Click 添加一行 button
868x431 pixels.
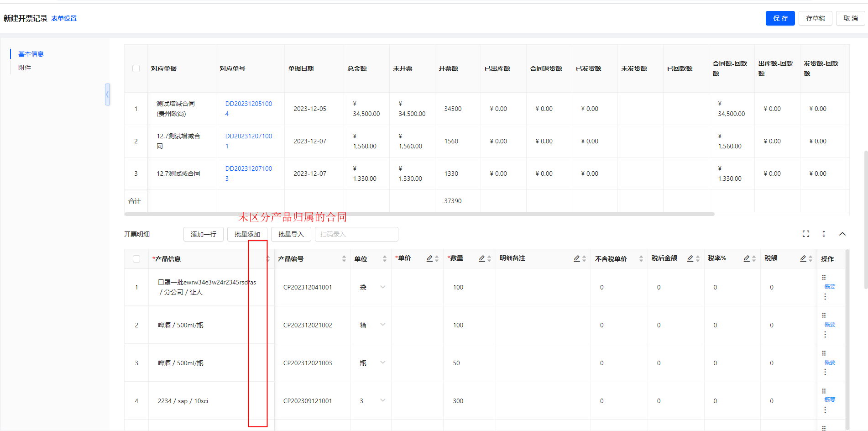coord(204,234)
